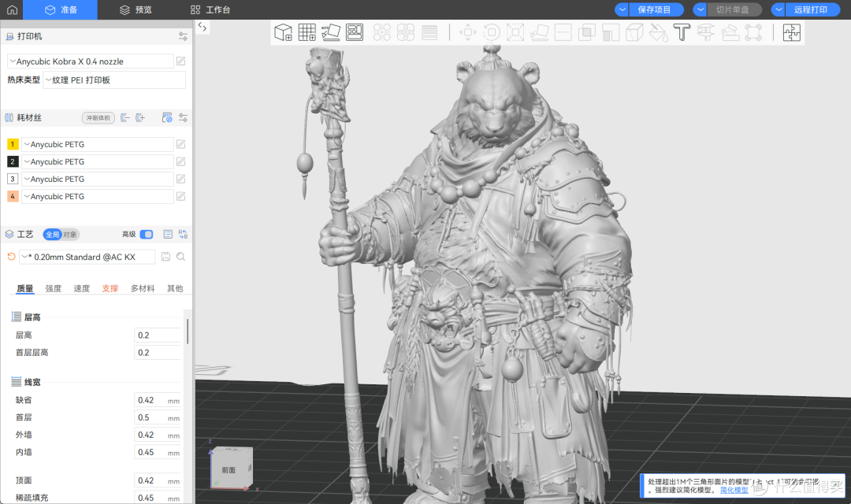Switch to the 预览 preview tab
Viewport: 851px width, 504px height.
point(136,9)
